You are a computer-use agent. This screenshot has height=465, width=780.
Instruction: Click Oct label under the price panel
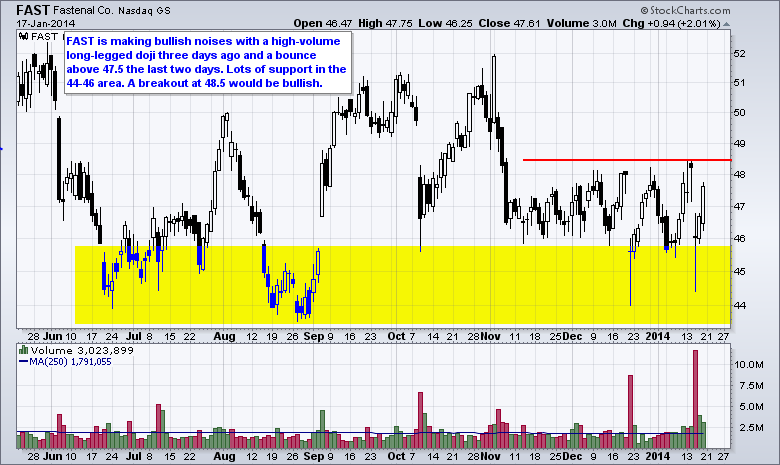[396, 336]
